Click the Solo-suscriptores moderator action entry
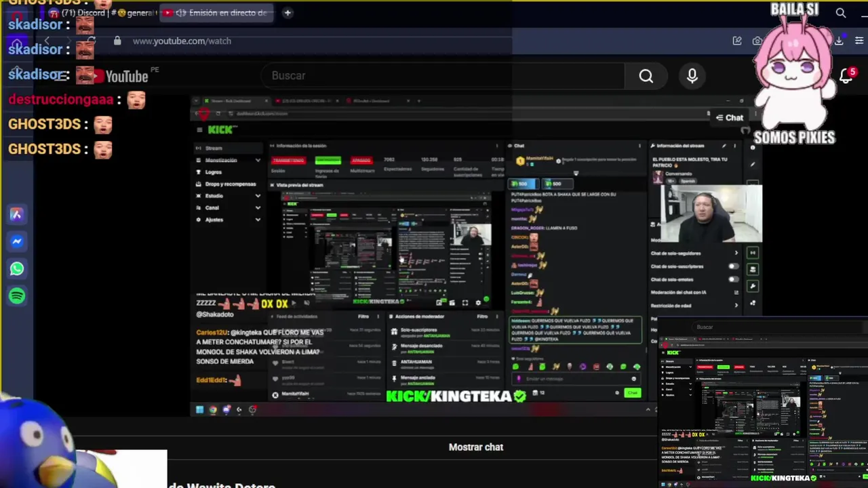This screenshot has width=868, height=488. (x=444, y=332)
